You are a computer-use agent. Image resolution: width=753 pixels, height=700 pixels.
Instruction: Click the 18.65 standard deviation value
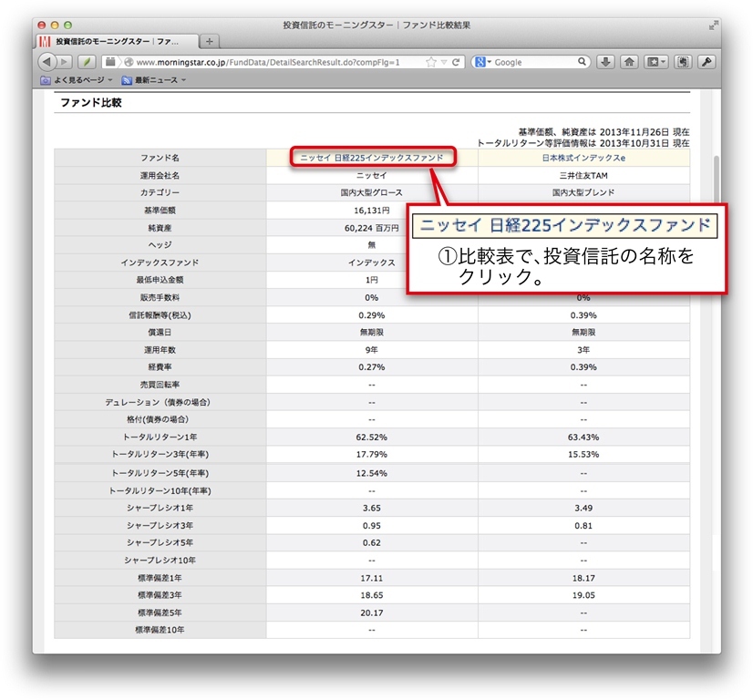[x=372, y=595]
